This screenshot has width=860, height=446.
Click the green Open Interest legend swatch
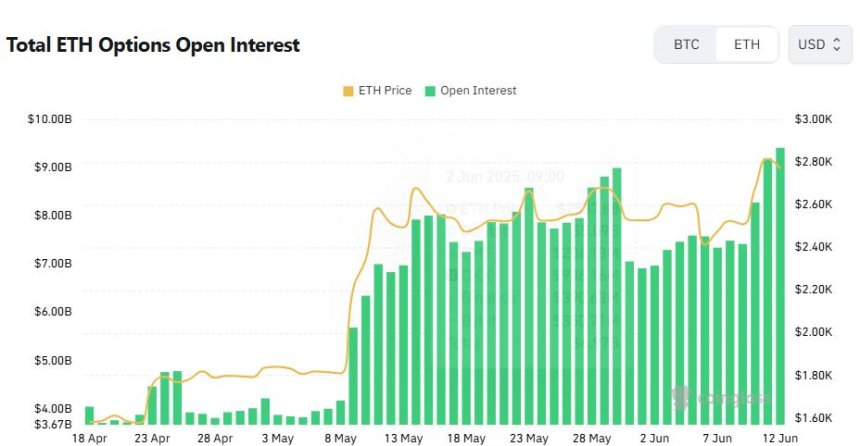point(430,91)
